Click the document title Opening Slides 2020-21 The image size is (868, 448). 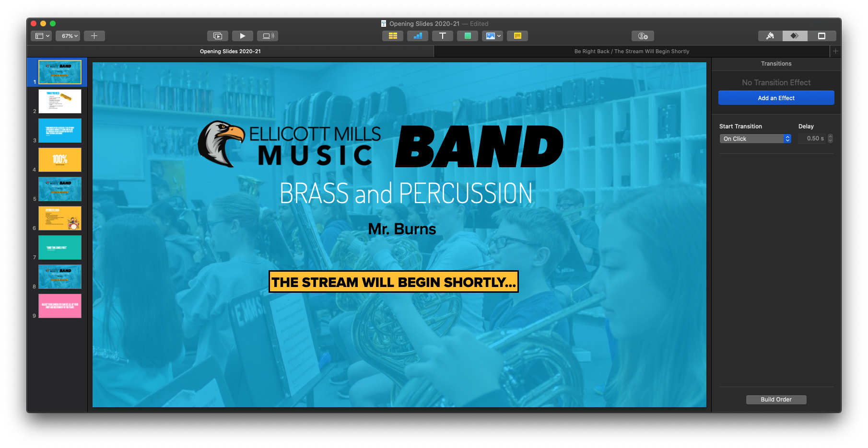tap(424, 23)
